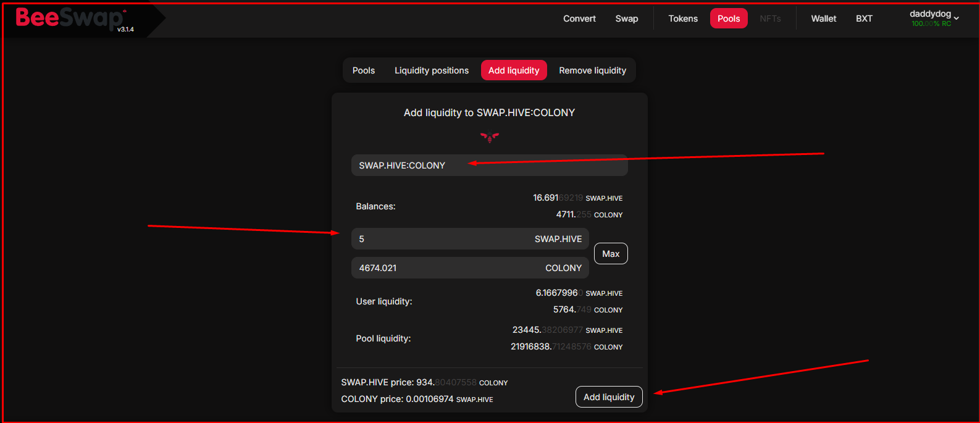Open the Wallet page
This screenshot has width=980, height=423.
pyautogui.click(x=824, y=19)
